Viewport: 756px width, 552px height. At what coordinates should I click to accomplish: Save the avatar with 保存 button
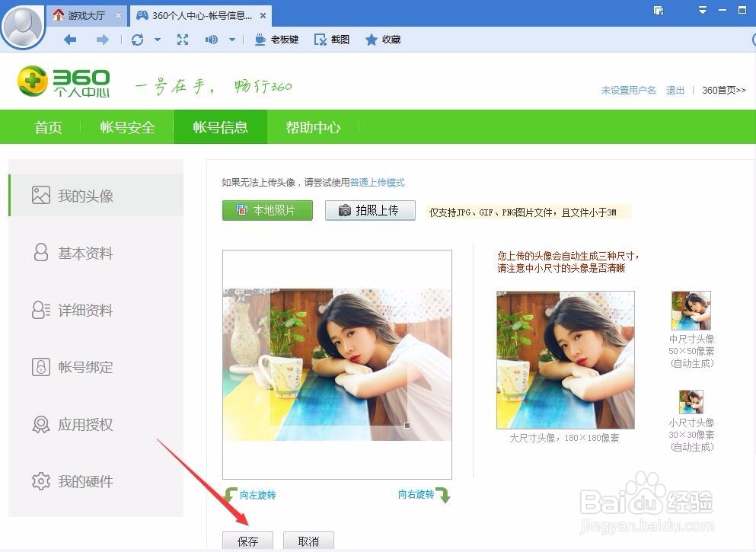248,541
